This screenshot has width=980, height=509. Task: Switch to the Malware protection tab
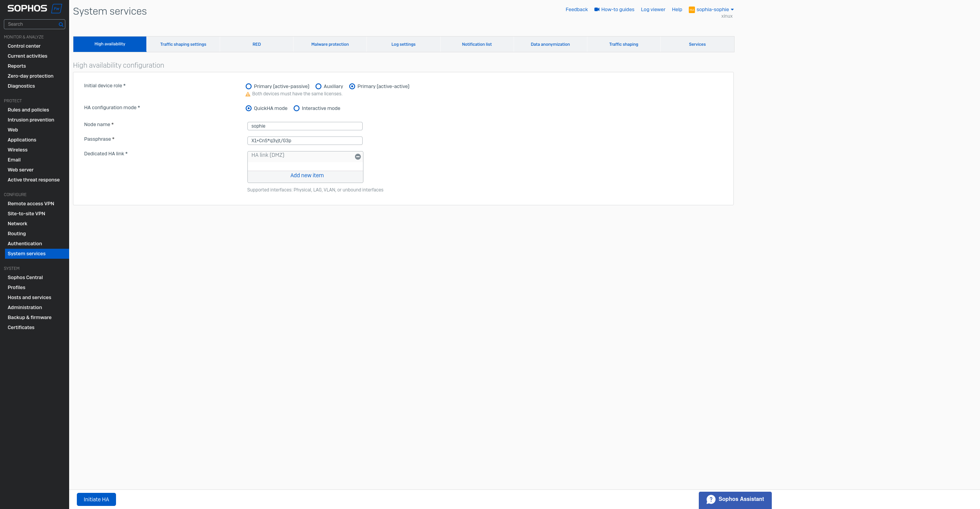[330, 44]
